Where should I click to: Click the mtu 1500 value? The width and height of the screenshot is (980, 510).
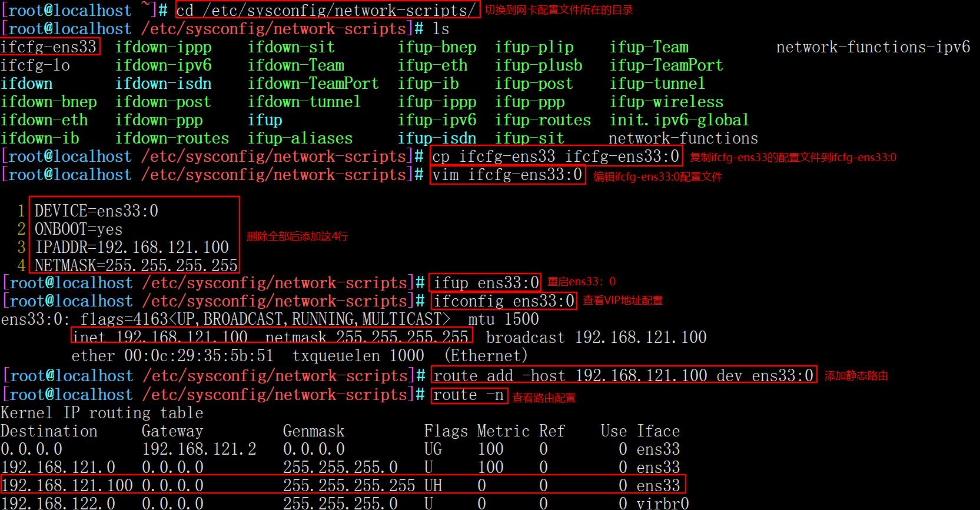503,319
